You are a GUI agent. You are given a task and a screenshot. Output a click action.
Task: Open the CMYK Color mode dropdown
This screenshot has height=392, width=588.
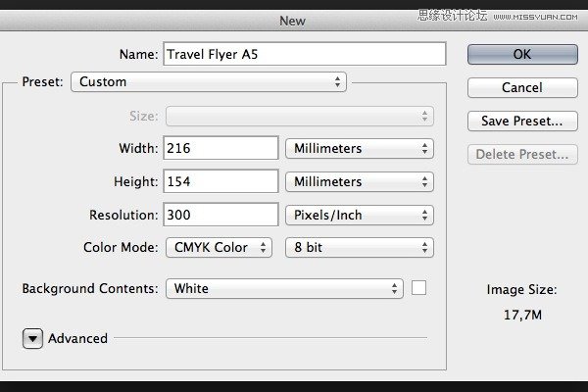[x=218, y=248]
